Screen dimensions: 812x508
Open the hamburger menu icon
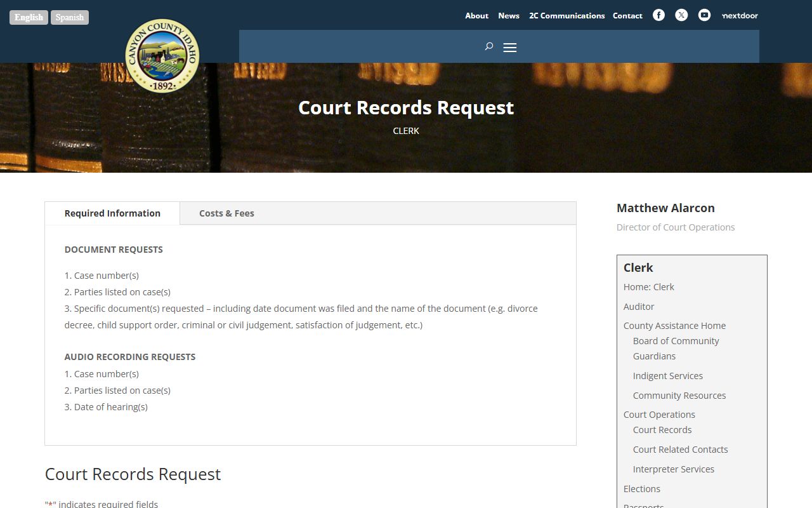click(510, 48)
